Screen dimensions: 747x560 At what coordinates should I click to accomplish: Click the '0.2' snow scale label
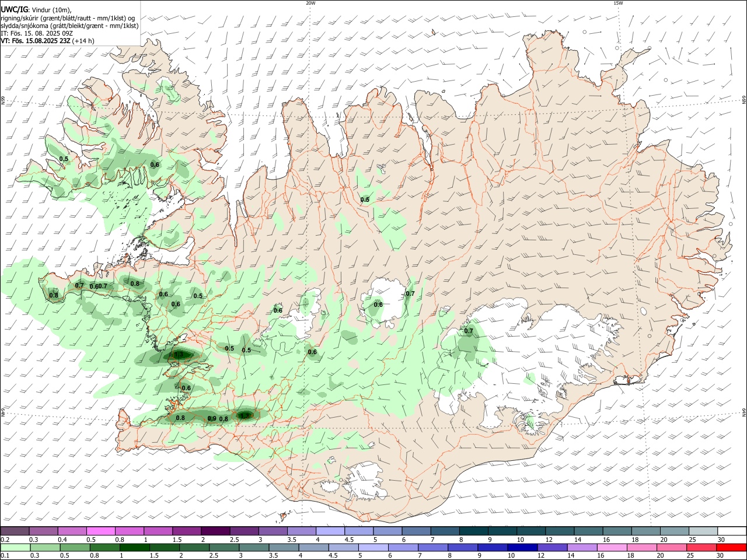[x=5, y=540]
